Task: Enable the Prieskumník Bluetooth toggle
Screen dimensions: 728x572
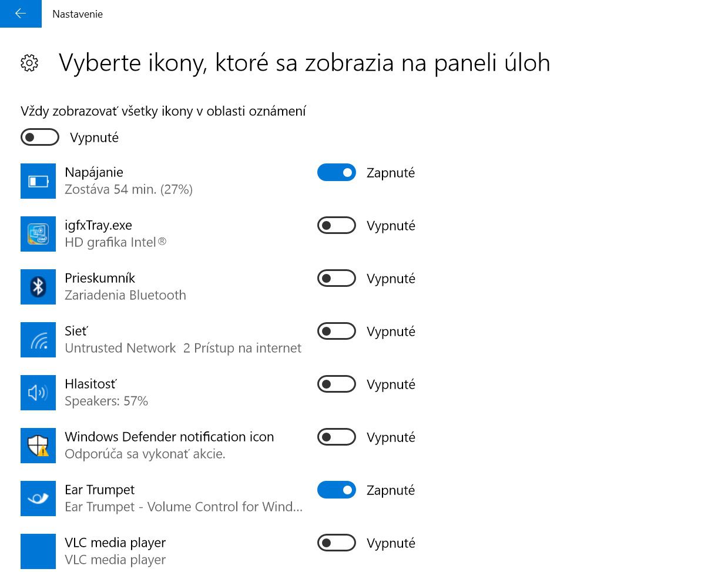Action: 337,278
